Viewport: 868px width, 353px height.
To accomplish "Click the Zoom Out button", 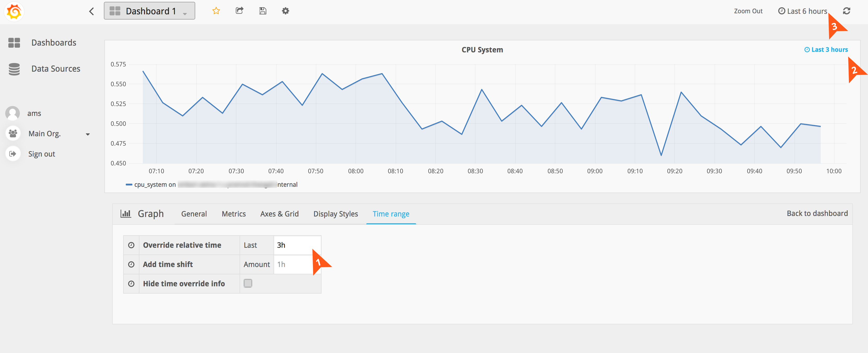I will point(748,11).
